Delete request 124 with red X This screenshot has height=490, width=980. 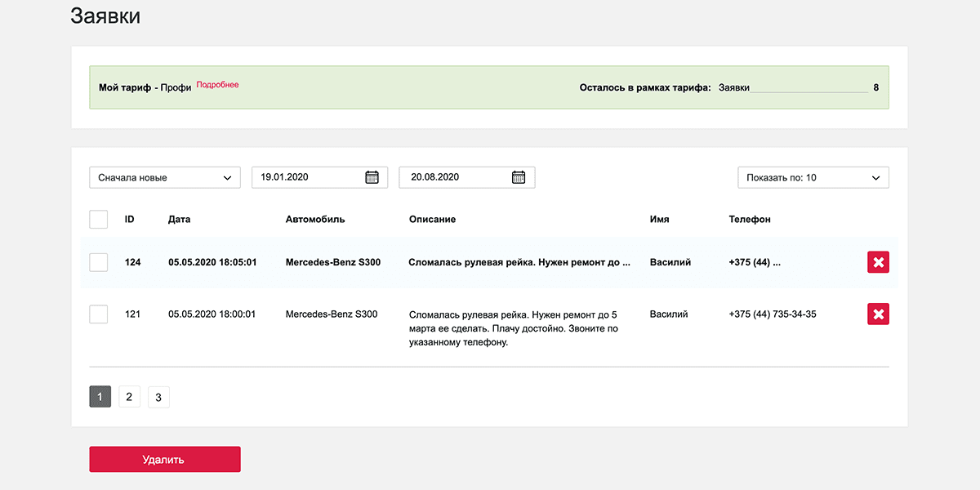tap(878, 262)
